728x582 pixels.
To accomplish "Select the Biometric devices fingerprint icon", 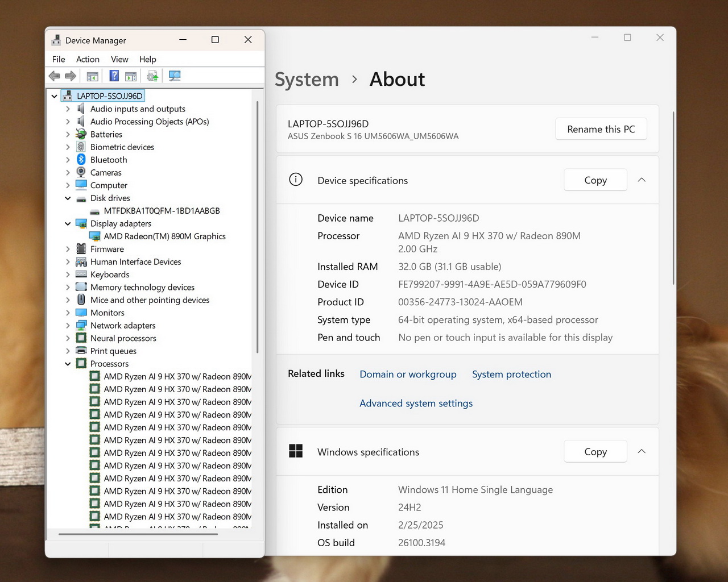I will click(x=81, y=147).
